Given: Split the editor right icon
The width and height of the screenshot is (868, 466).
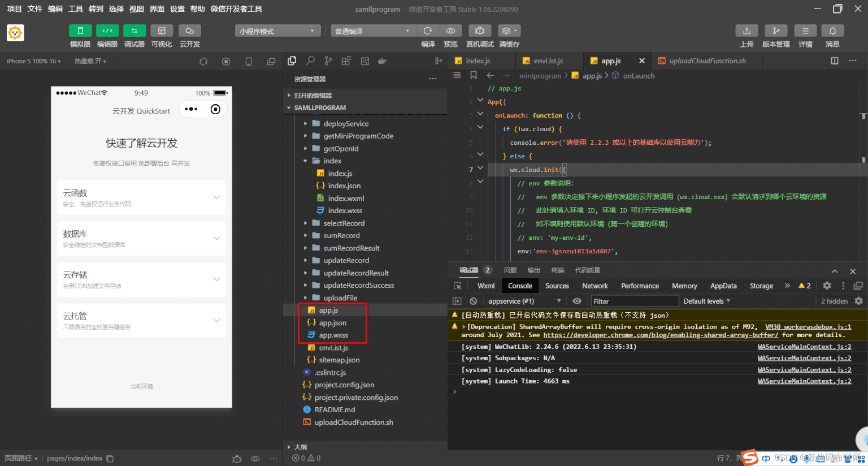Looking at the screenshot, I should (x=835, y=61).
